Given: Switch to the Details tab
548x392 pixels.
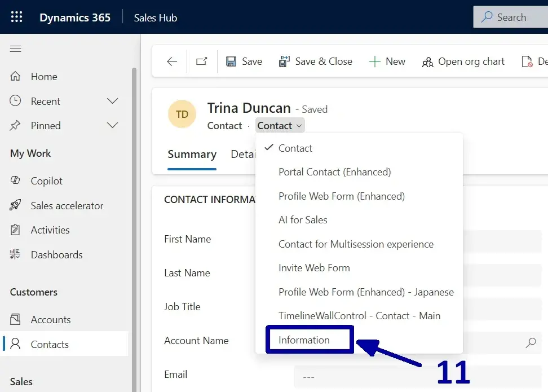Looking at the screenshot, I should (243, 154).
